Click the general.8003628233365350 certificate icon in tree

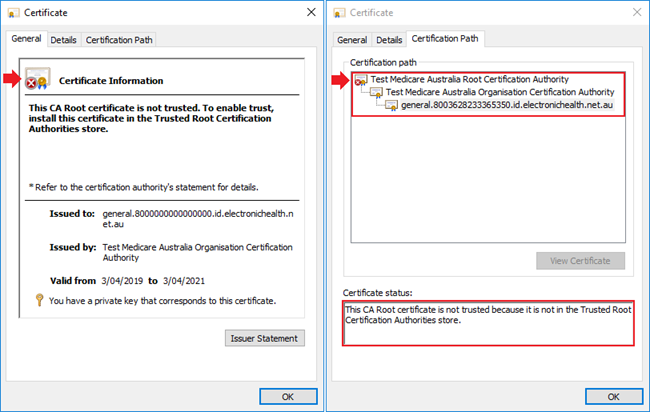[391, 105]
